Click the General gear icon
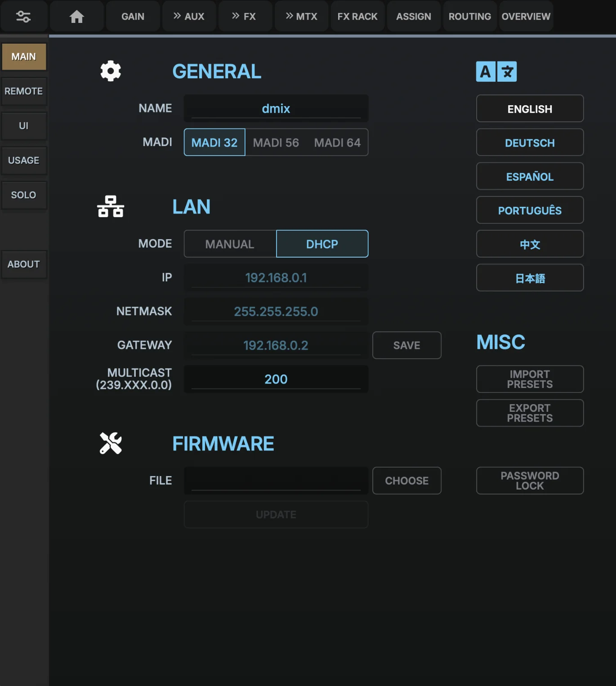The height and width of the screenshot is (686, 616). (111, 71)
